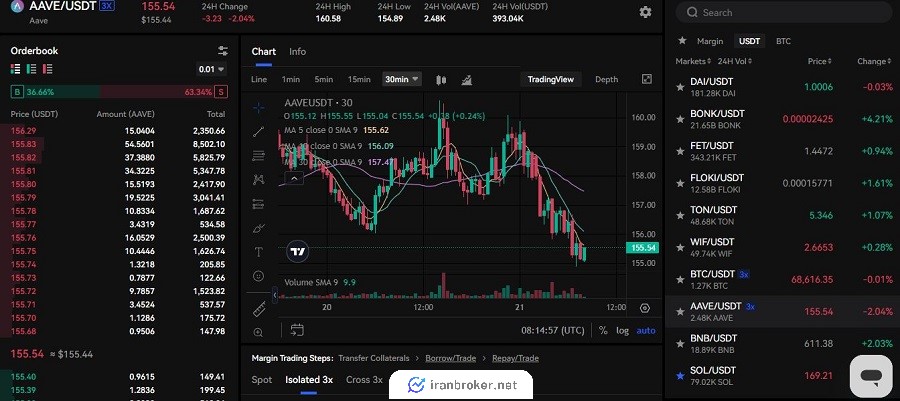Open the settings gear in the header
Image resolution: width=900 pixels, height=401 pixels.
click(x=645, y=12)
